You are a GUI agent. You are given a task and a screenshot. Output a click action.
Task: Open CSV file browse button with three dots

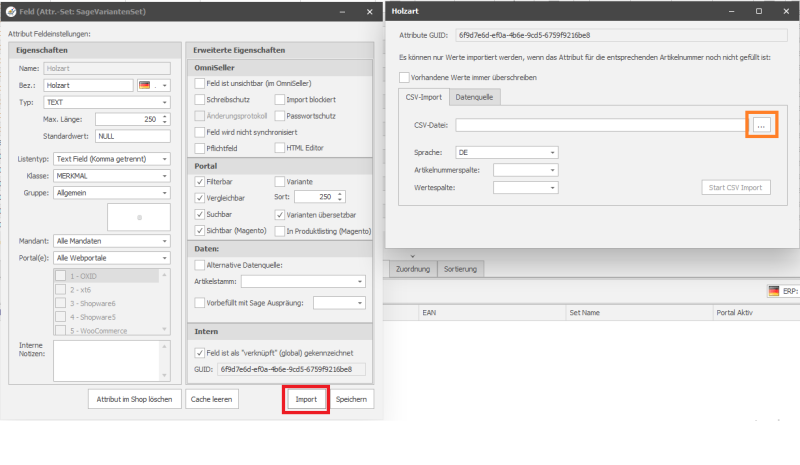tap(762, 125)
